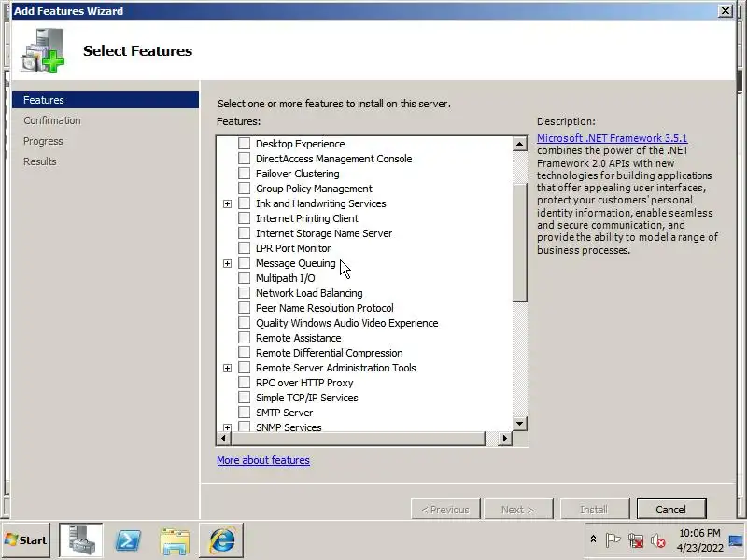Select the Network Load Balancing label

[309, 293]
